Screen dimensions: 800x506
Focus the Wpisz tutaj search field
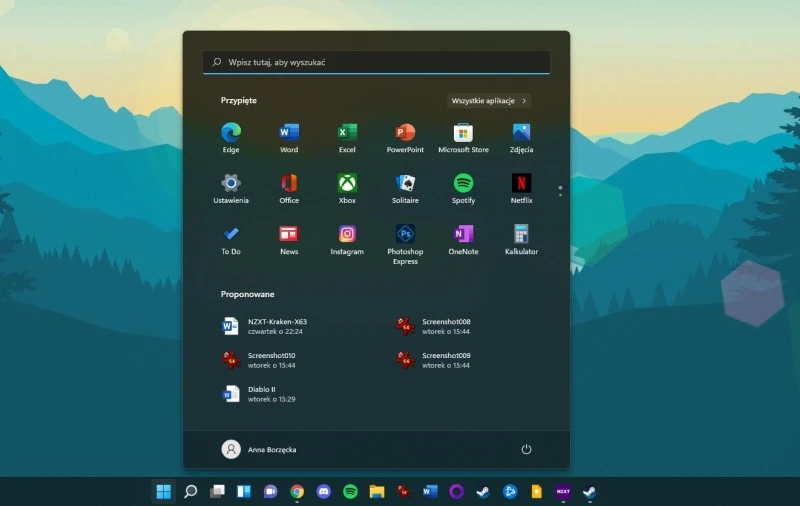(x=377, y=62)
